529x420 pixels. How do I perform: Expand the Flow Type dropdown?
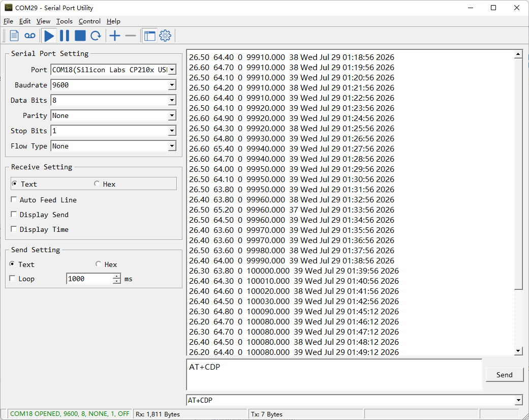tap(172, 146)
